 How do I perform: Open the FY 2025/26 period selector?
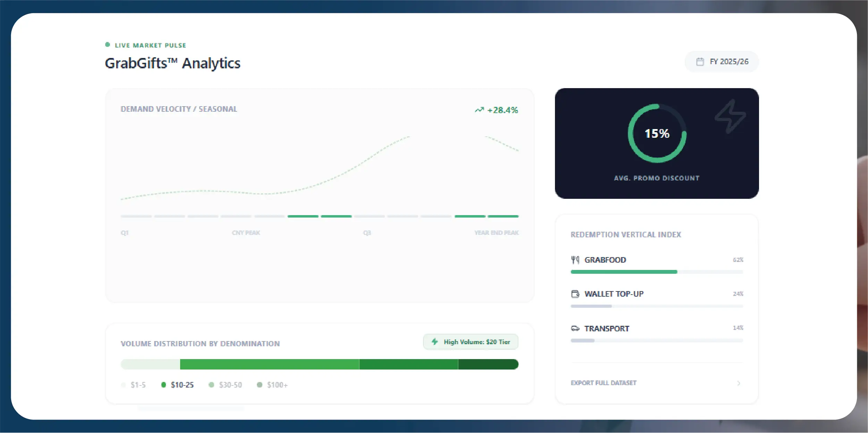point(722,62)
